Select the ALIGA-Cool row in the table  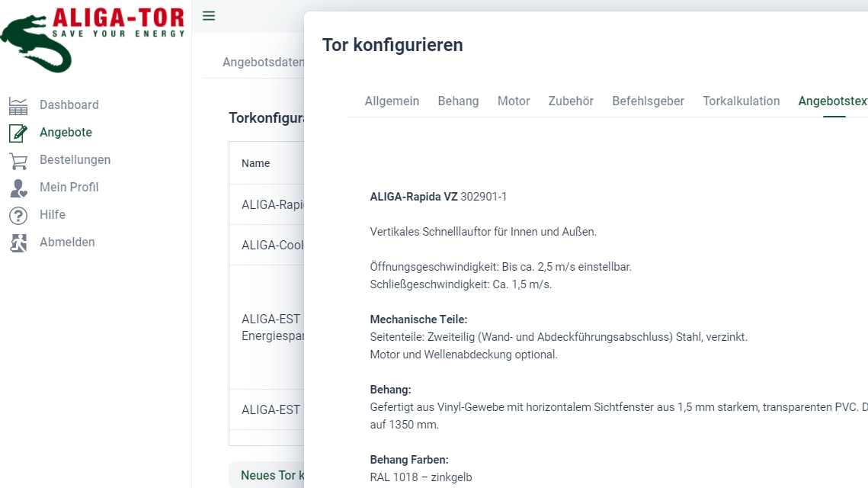267,245
